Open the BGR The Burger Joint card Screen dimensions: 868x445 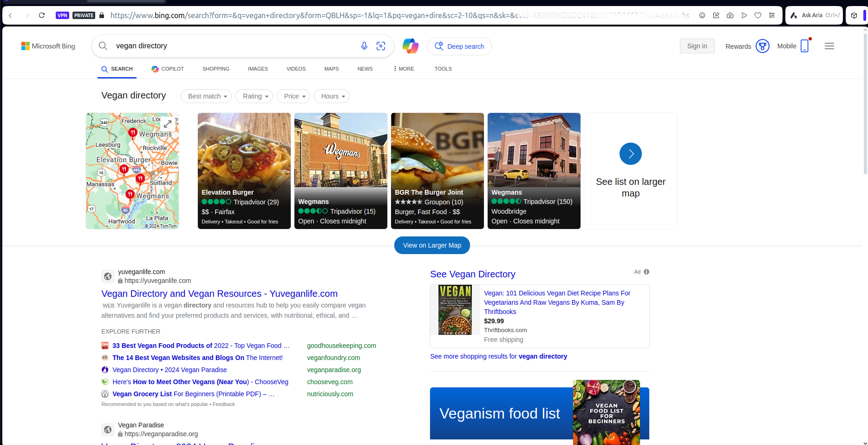[437, 171]
